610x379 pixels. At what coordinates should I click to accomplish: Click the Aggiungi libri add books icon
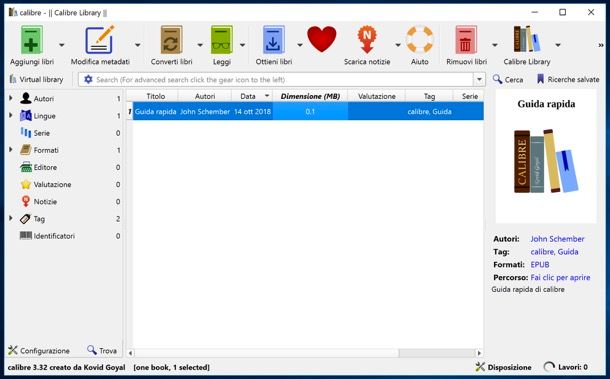(x=32, y=40)
